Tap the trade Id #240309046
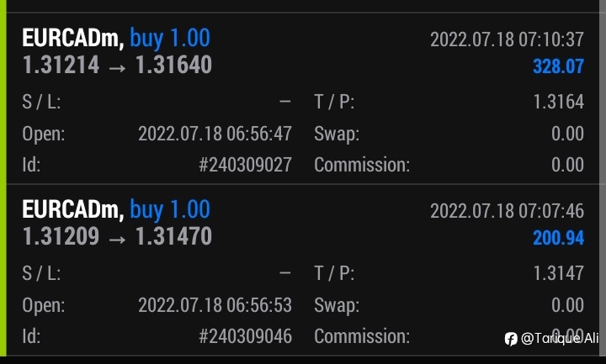This screenshot has width=606, height=364. pyautogui.click(x=245, y=336)
